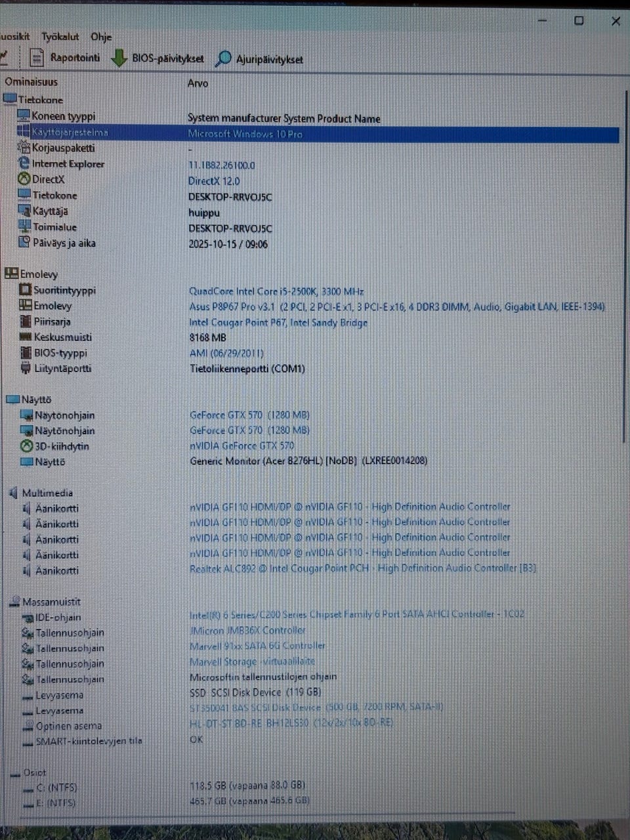Click the Ominaisuus column header

[31, 82]
